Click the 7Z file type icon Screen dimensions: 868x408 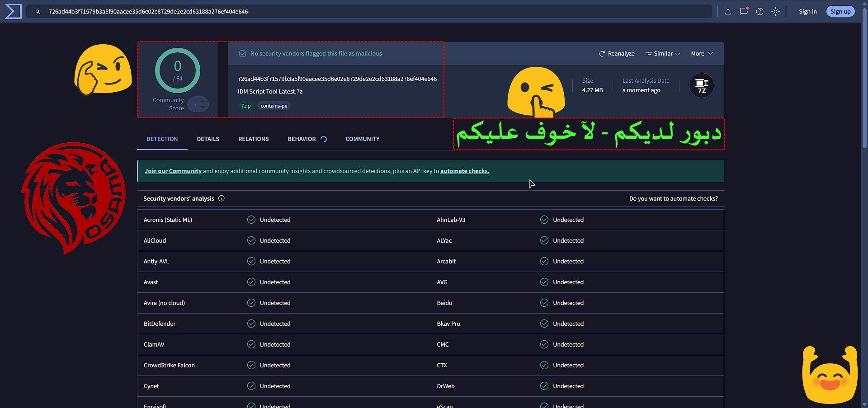point(701,85)
